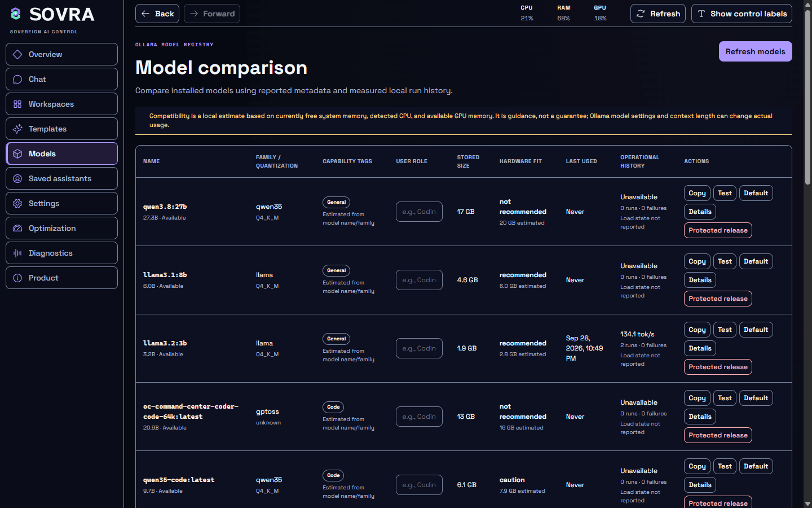Screen dimensions: 812x508
Task: Test the qwen35-code:latest model
Action: pos(725,466)
